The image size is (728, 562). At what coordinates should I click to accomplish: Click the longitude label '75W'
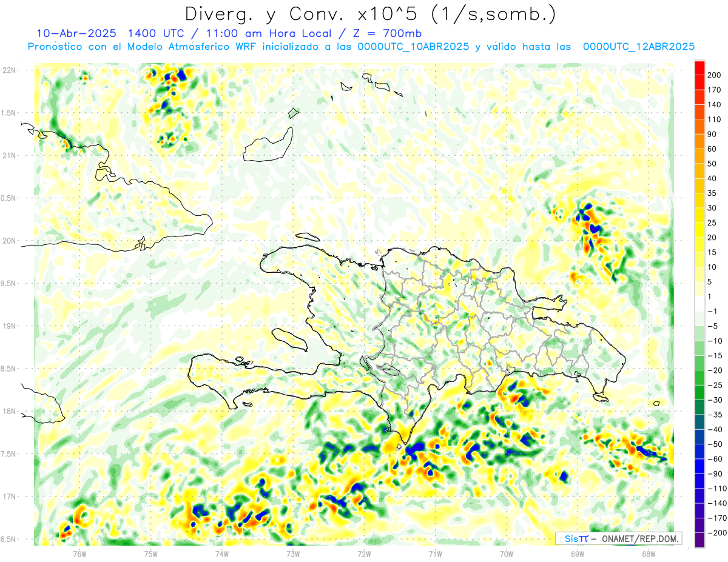151,554
